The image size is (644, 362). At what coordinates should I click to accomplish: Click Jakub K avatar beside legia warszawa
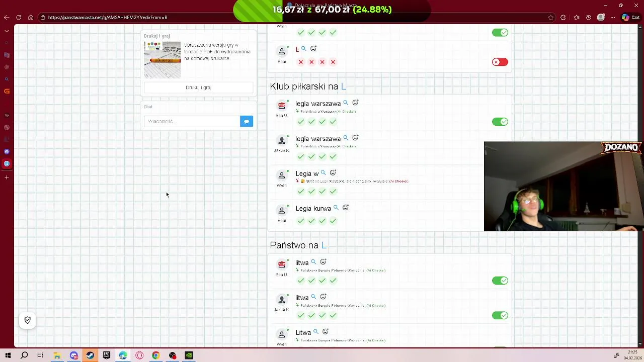tap(282, 141)
